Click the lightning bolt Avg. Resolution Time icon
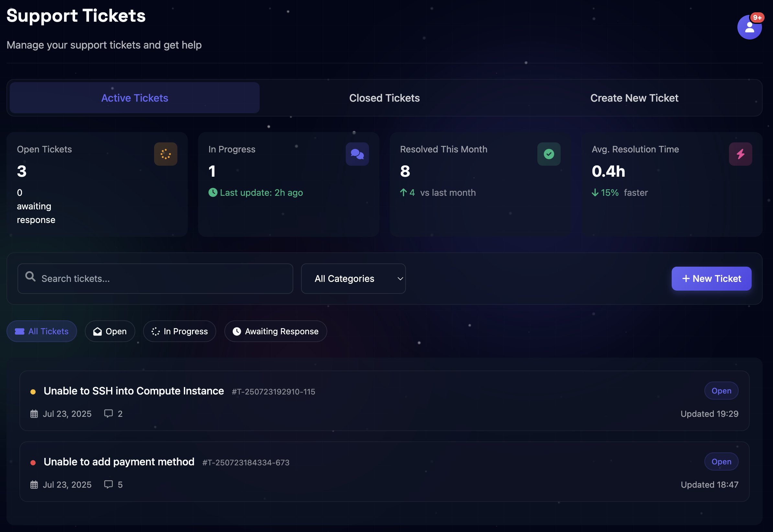The image size is (773, 532). 740,154
